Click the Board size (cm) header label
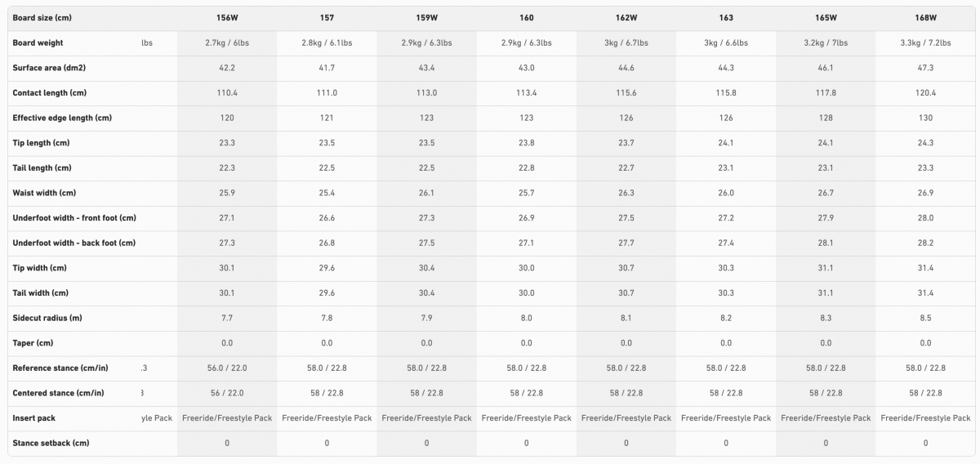 [42, 18]
